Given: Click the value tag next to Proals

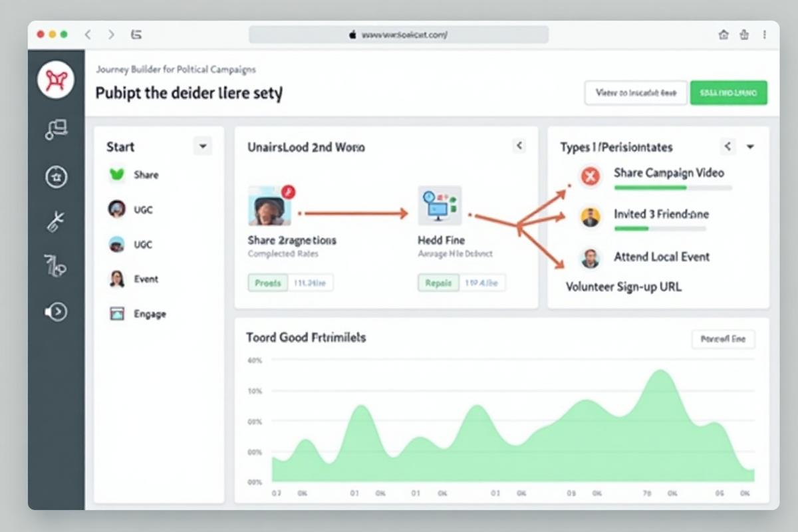Looking at the screenshot, I should [x=311, y=283].
